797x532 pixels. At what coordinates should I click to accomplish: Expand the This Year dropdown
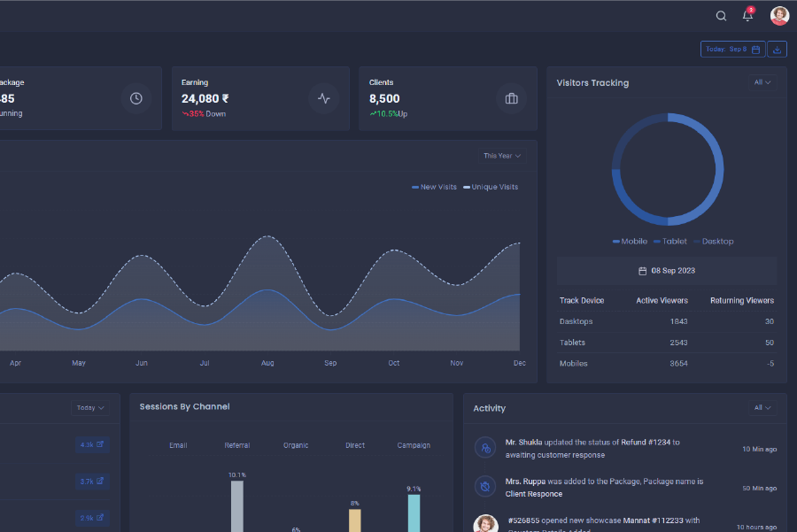[x=501, y=156]
